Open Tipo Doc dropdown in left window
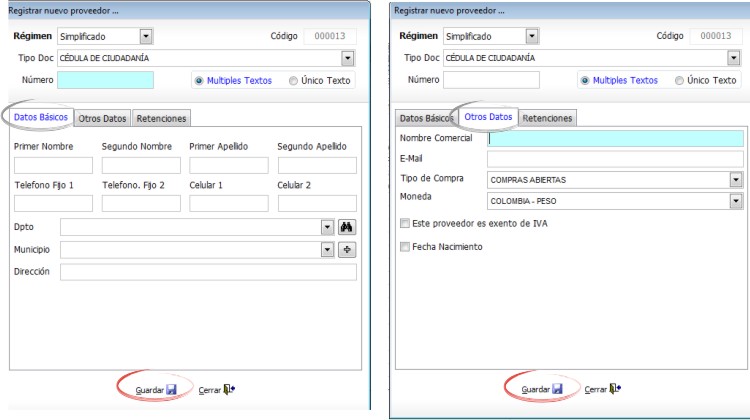This screenshot has width=750, height=420. pyautogui.click(x=348, y=58)
